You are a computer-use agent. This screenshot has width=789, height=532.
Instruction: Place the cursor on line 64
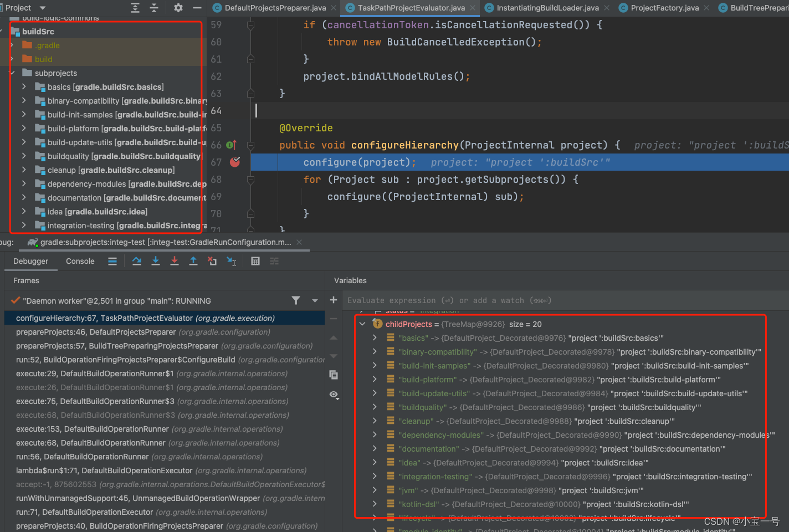tap(521, 111)
